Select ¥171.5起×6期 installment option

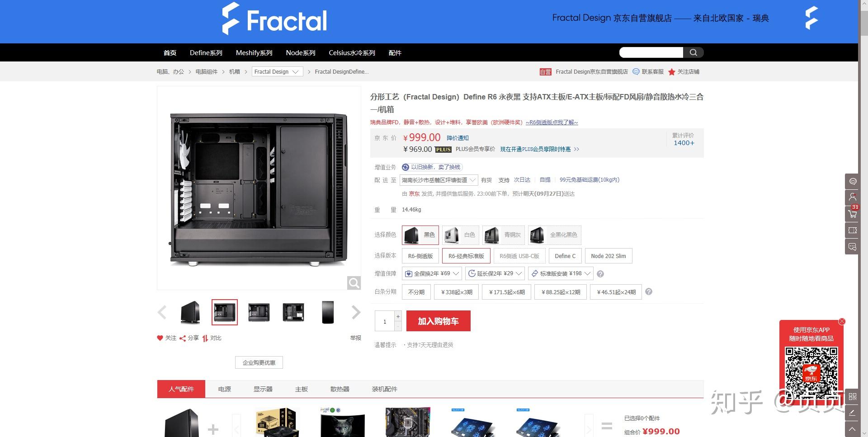click(x=507, y=292)
